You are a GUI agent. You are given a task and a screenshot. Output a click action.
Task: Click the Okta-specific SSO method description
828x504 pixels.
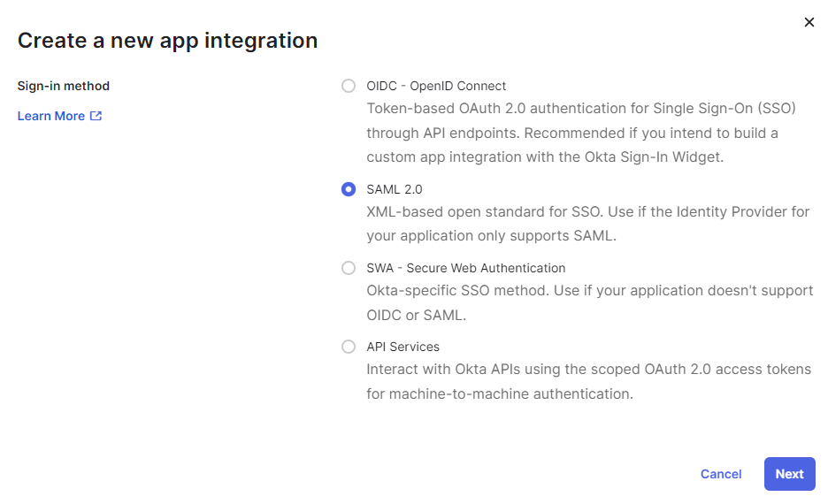[590, 302]
